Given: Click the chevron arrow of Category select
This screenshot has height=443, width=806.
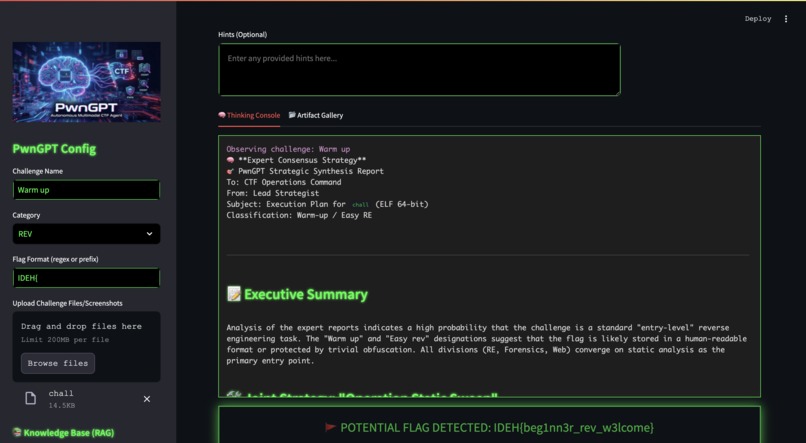Looking at the screenshot, I should point(150,234).
